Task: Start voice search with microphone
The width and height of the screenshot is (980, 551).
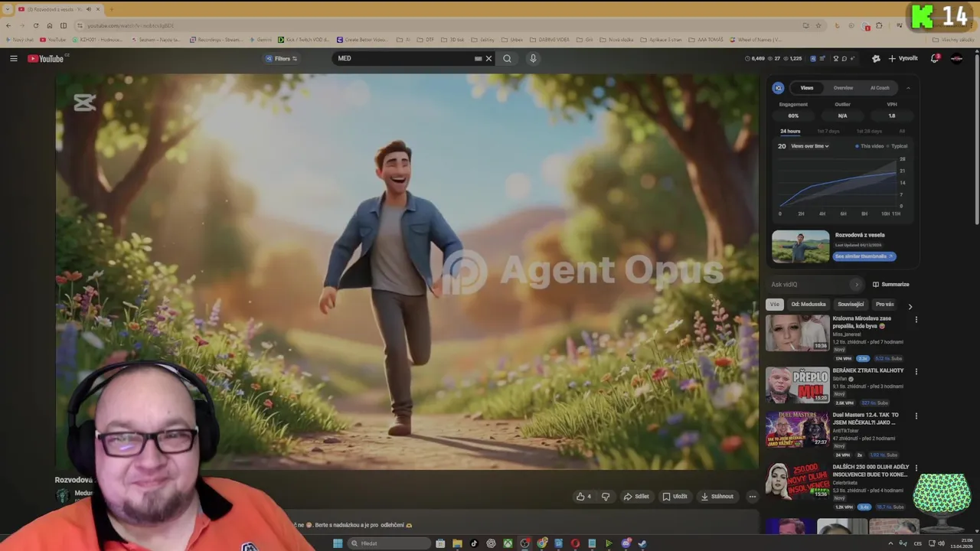Action: pyautogui.click(x=533, y=58)
